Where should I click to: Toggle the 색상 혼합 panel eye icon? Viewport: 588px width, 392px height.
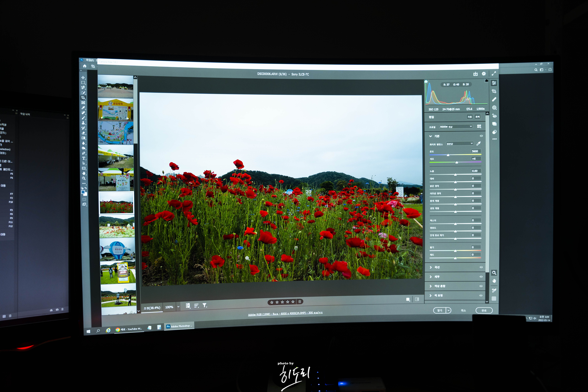click(481, 286)
